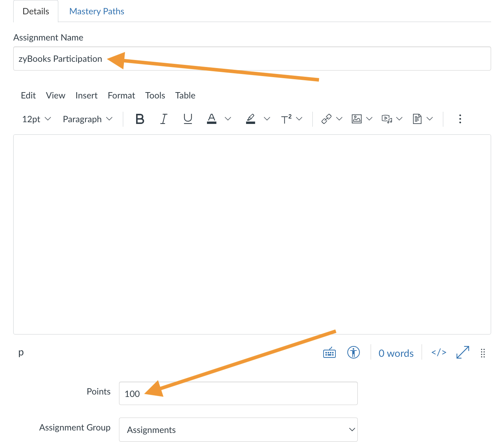Open the Assignment Group dropdown
504x442 pixels.
[x=238, y=430]
